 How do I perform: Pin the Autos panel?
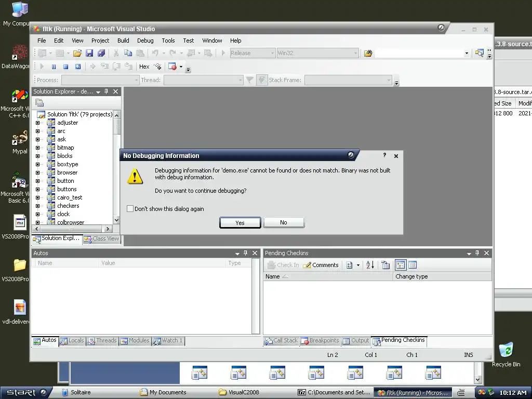246,253
